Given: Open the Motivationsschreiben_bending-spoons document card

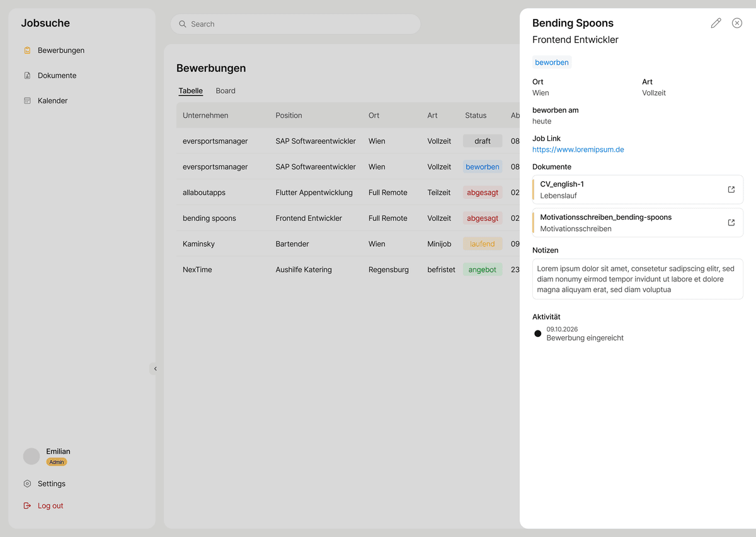Looking at the screenshot, I should [638, 223].
